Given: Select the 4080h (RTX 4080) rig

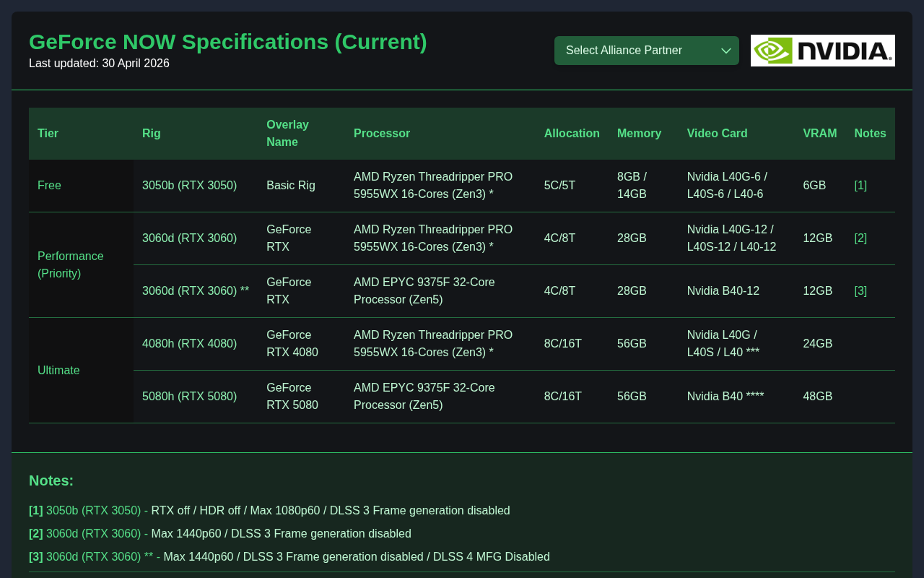Looking at the screenshot, I should click(189, 344).
